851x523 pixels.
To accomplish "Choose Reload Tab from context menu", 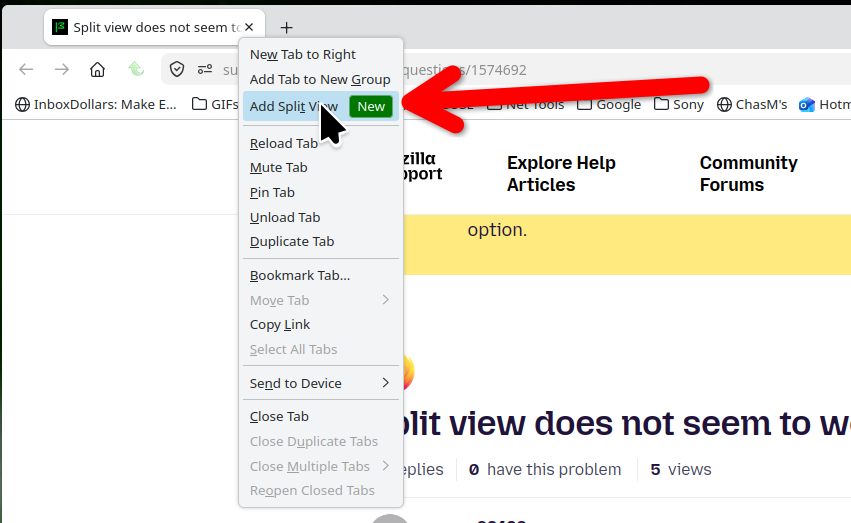I will pos(321,143).
